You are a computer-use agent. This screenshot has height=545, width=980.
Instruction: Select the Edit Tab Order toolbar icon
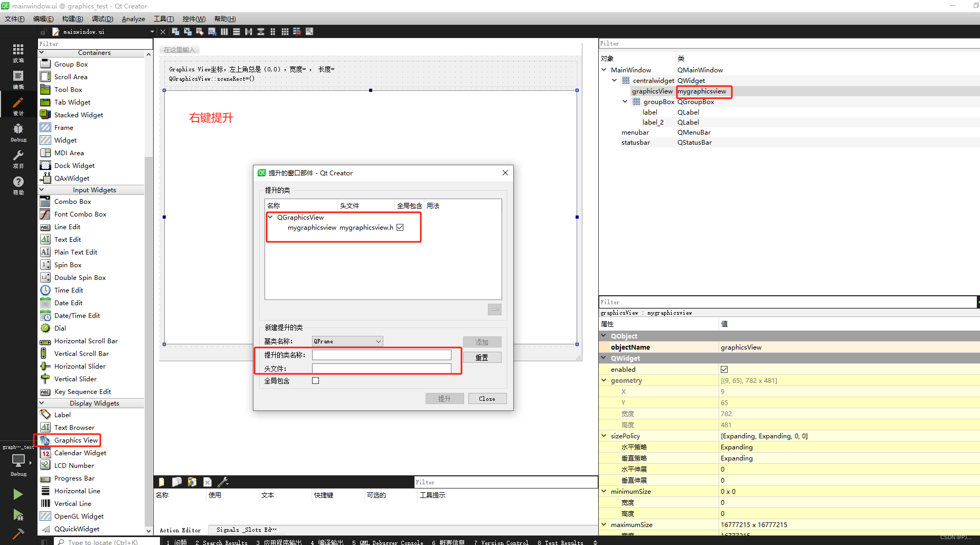click(212, 32)
